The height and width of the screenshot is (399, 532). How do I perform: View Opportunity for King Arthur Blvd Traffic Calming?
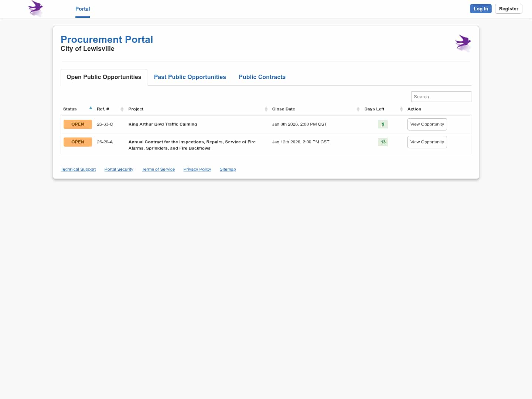point(427,124)
